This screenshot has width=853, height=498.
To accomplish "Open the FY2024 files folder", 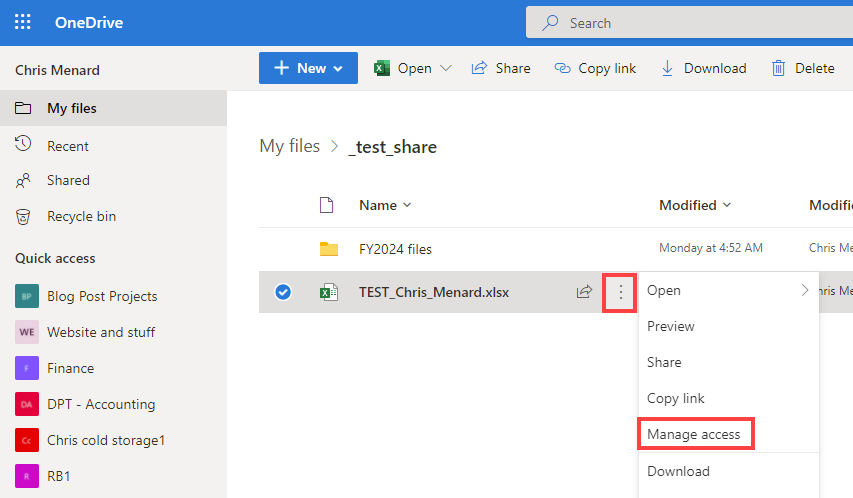I will point(395,249).
